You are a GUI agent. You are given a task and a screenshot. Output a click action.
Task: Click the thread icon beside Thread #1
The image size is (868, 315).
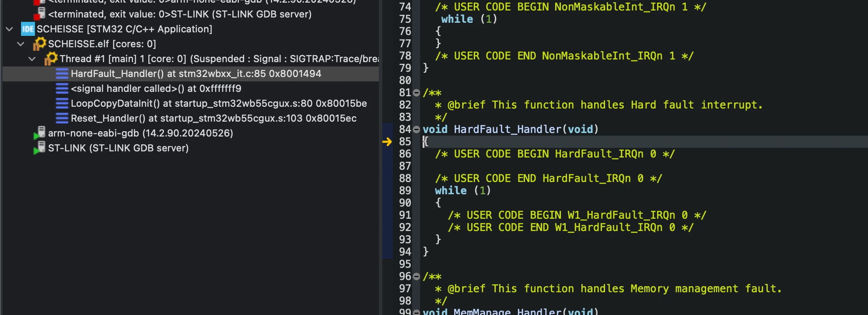[51, 59]
